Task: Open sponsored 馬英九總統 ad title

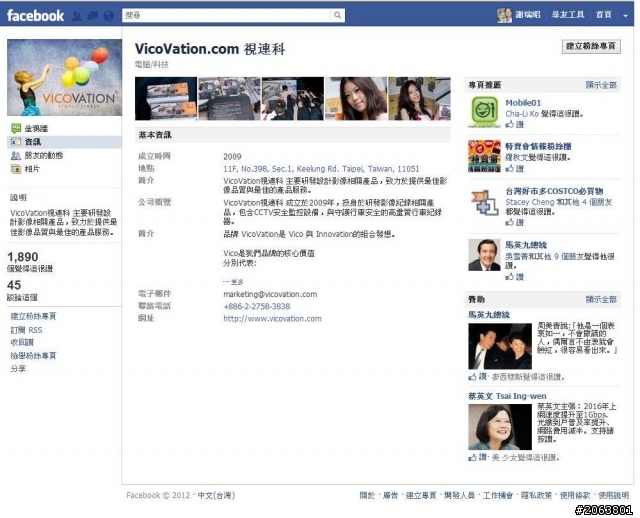Action: click(489, 315)
